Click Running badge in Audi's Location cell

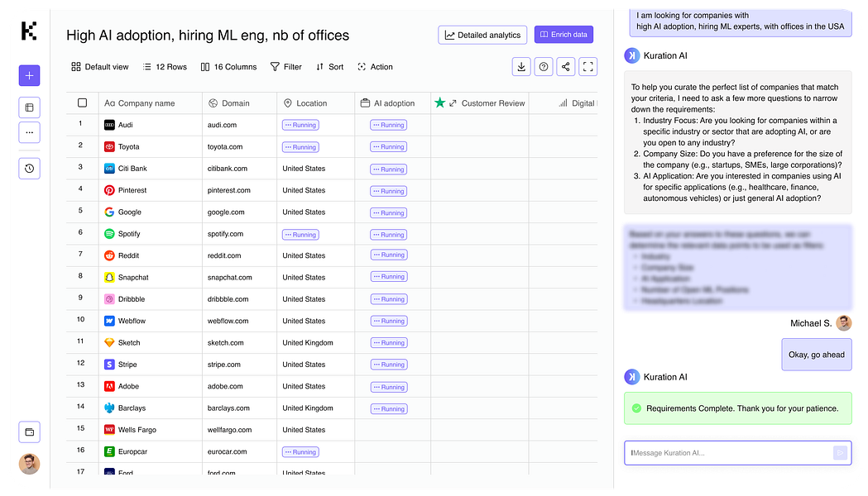[300, 125]
